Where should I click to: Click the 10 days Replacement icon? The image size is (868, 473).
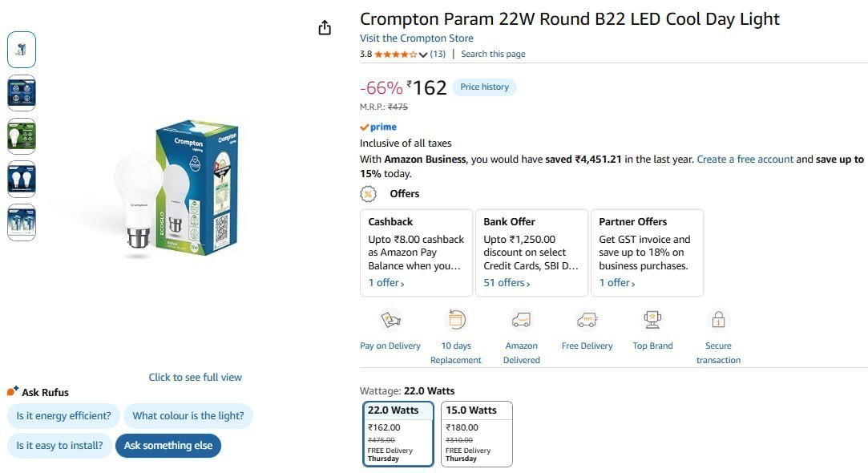coord(455,320)
